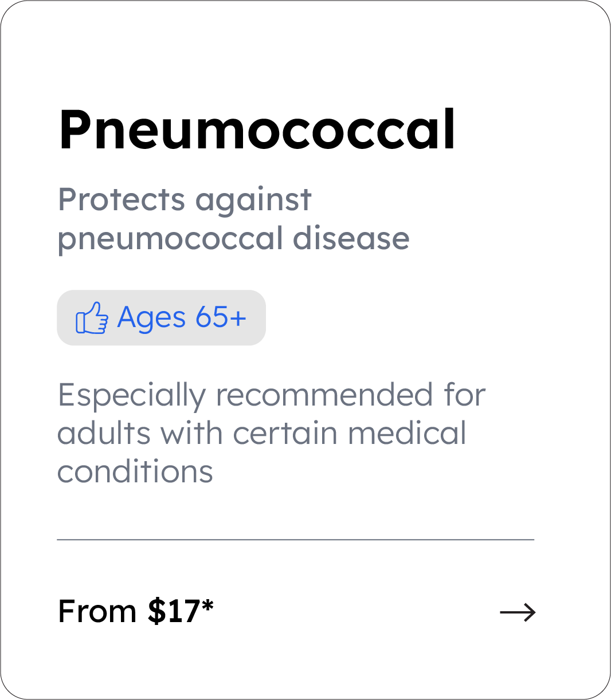Screen dimensions: 611x700
Task: Click the word "disease" in the subtitle
Action: [x=351, y=238]
